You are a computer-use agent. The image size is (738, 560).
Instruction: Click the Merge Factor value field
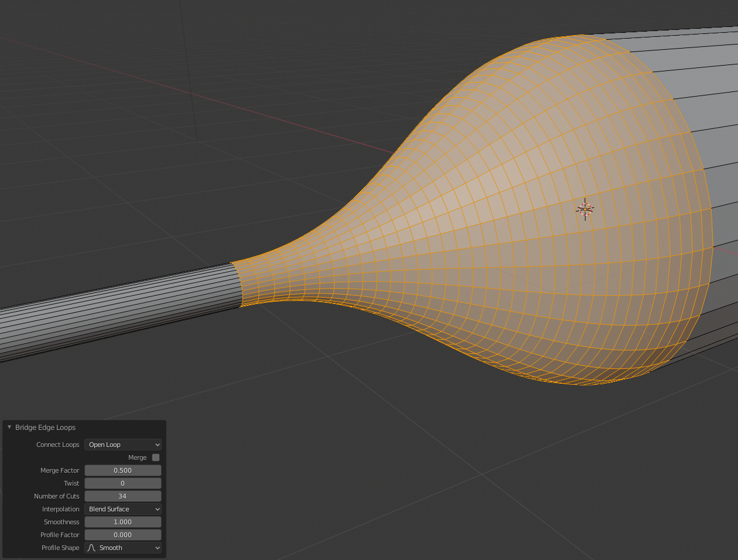point(122,470)
